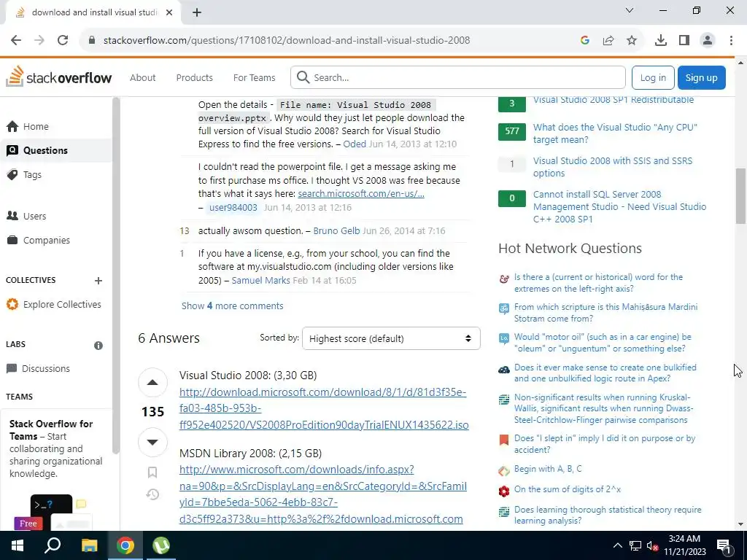Bookmark the top answer
Image resolution: width=747 pixels, height=560 pixels.
pos(152,472)
